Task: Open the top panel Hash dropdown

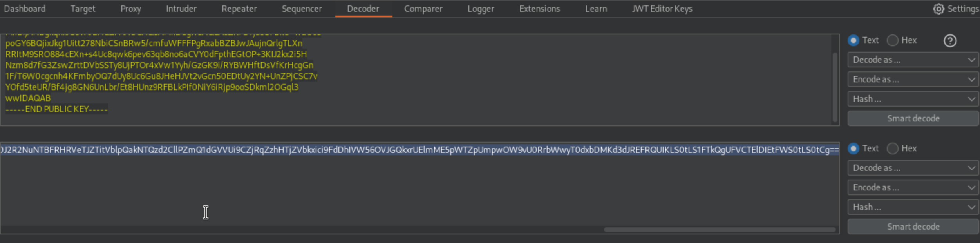Action: (913, 99)
